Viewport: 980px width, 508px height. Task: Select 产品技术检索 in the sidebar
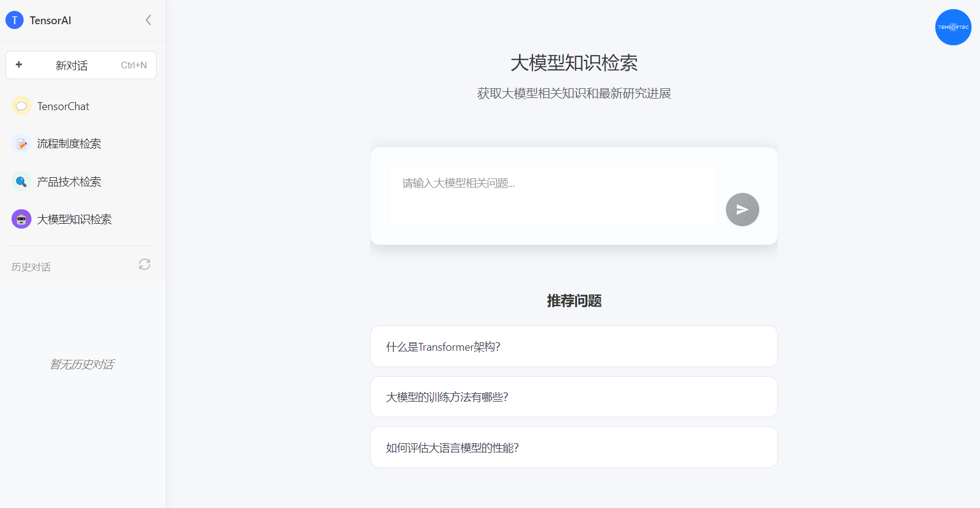[x=69, y=182]
